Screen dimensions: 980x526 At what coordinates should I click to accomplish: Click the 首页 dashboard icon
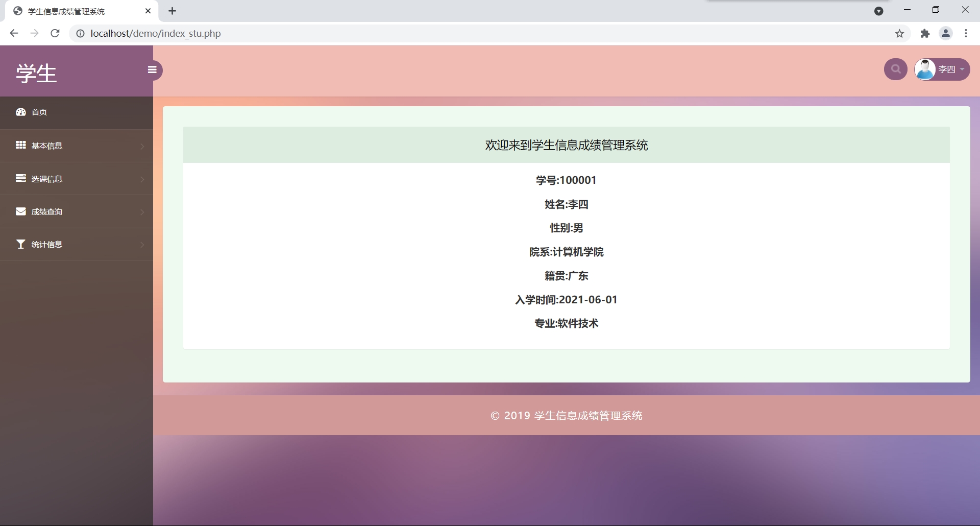point(20,112)
